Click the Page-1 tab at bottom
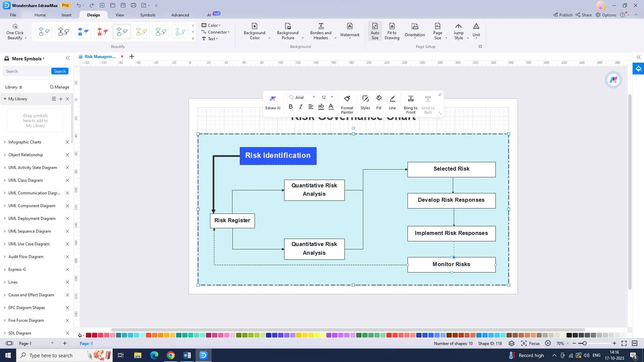 86,343
